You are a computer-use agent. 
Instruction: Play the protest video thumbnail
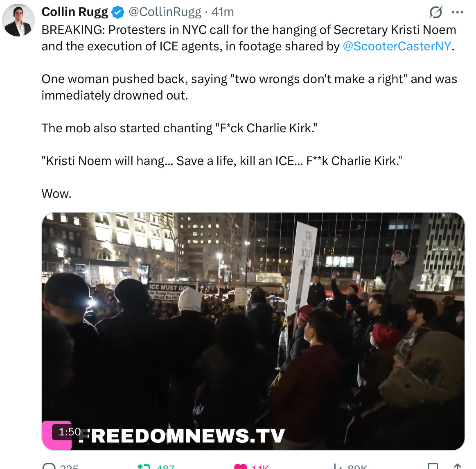pos(253,331)
